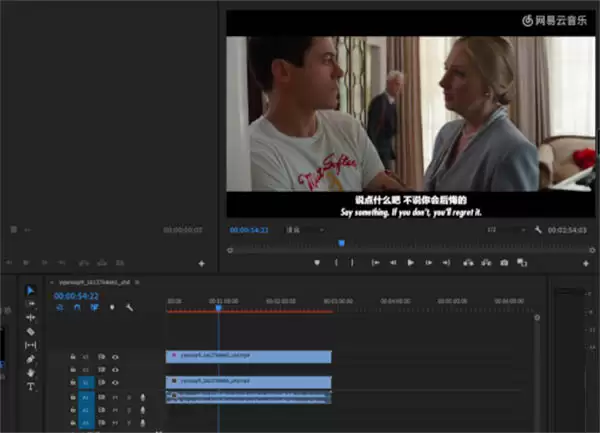Click the V1 track target button

pyautogui.click(x=85, y=382)
